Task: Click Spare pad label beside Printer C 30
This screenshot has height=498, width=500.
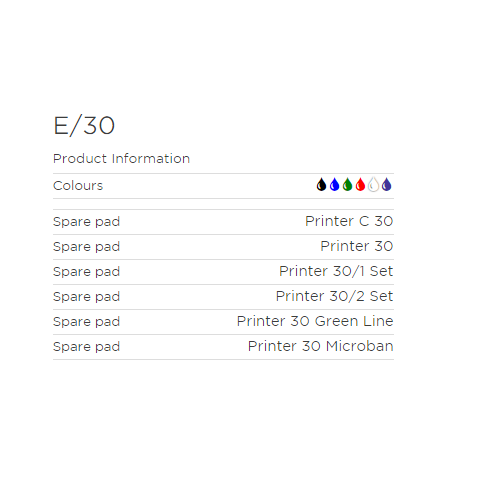Action: coord(86,222)
